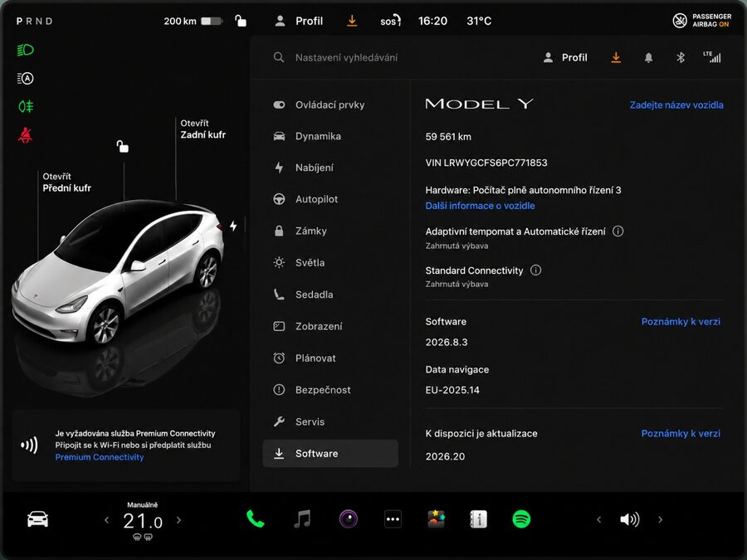Open the charge port lightning icon

click(x=233, y=226)
